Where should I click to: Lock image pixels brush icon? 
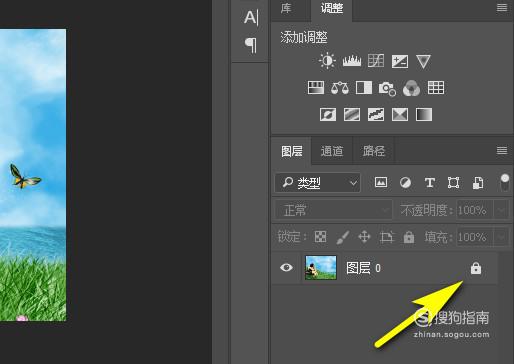(342, 237)
